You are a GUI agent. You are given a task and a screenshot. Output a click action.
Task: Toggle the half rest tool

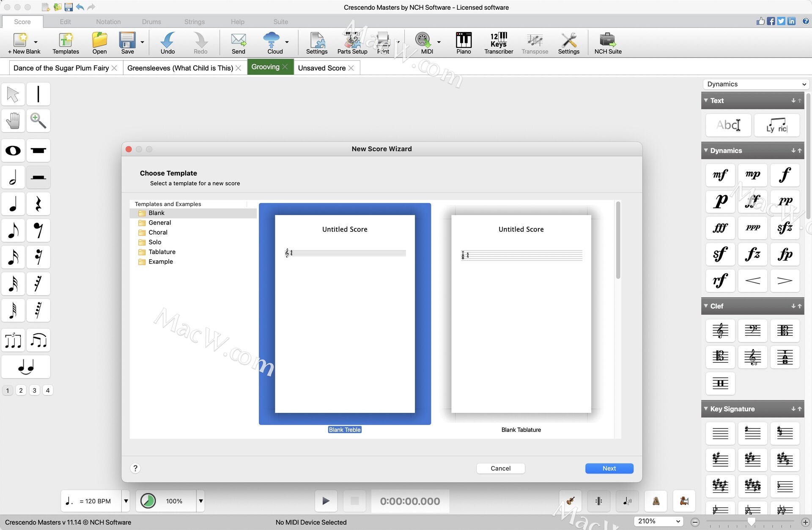point(38,177)
